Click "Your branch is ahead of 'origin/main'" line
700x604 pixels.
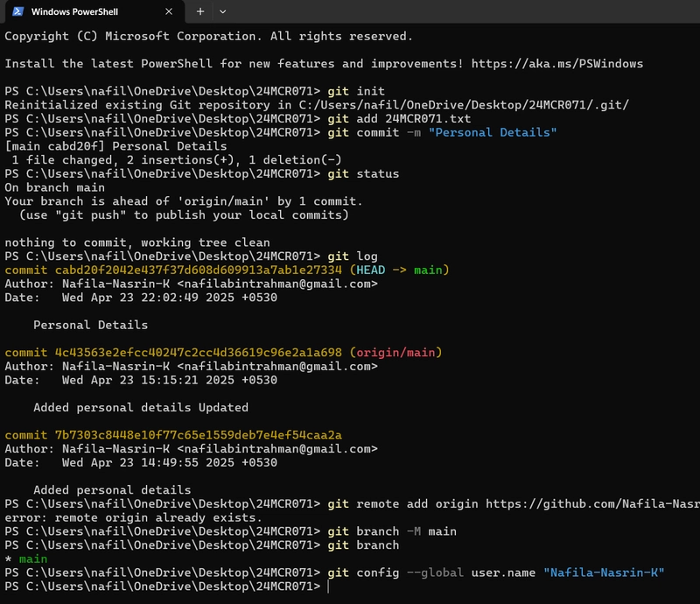(x=184, y=201)
